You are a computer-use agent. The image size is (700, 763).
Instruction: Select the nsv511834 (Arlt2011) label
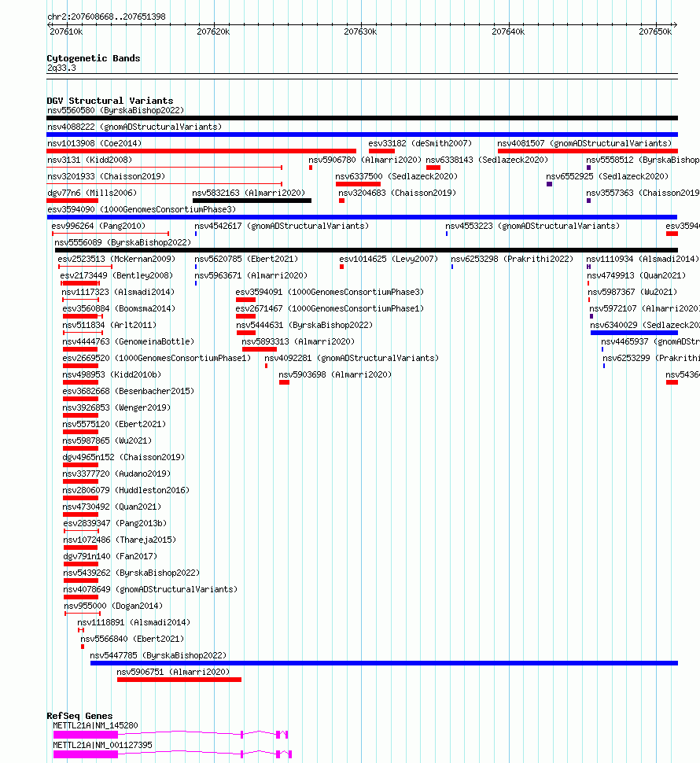[109, 326]
